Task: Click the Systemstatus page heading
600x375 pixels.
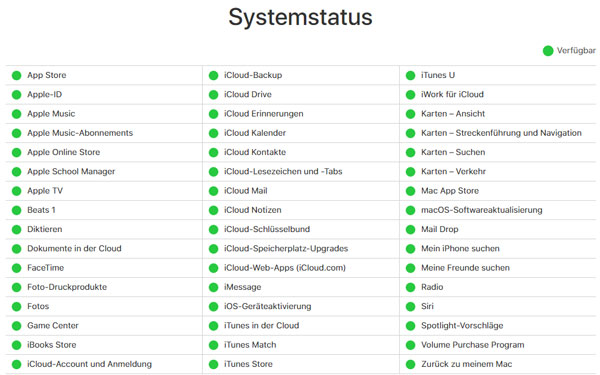Action: click(x=300, y=18)
